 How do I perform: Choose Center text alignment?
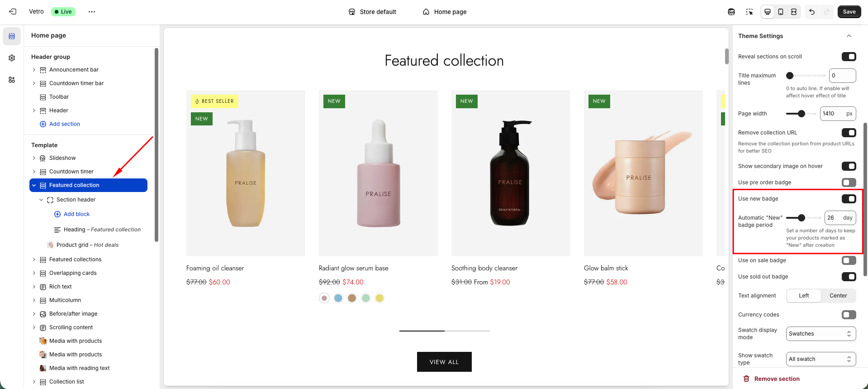(838, 296)
